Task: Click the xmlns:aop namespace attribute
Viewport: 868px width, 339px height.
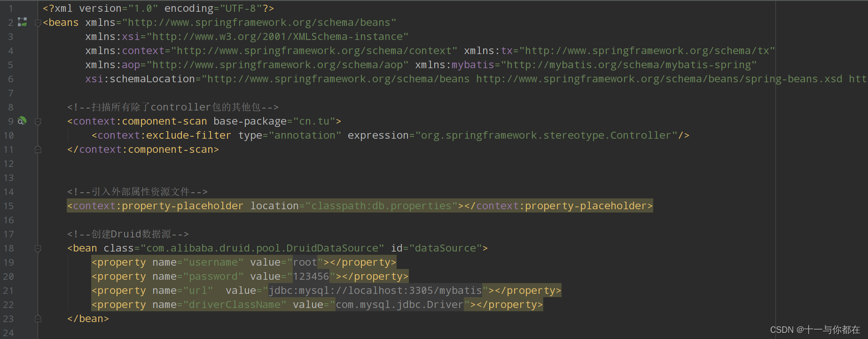Action: [247, 65]
